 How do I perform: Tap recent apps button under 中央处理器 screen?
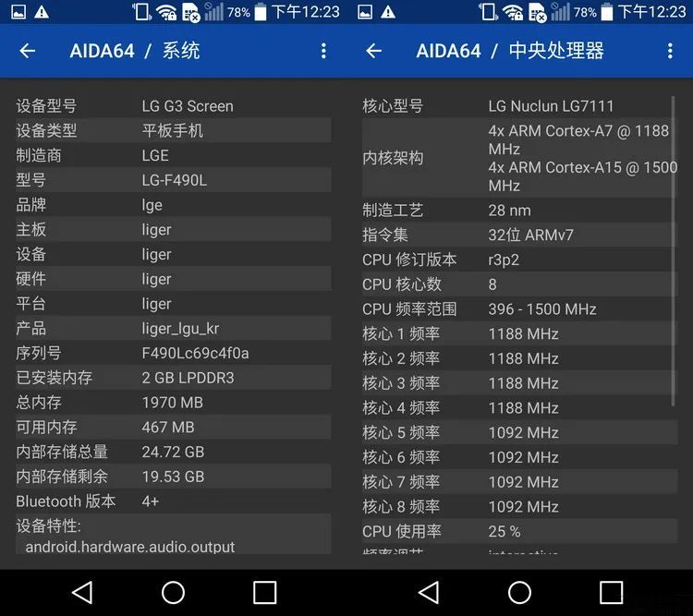coord(612,592)
